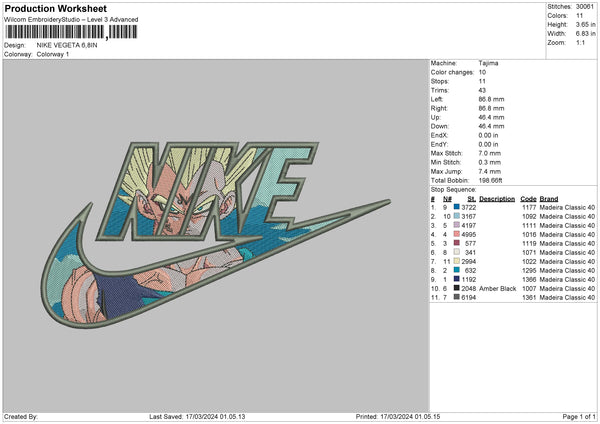The width and height of the screenshot is (600, 424).
Task: Select the "Left:" label
Action: pos(437,99)
